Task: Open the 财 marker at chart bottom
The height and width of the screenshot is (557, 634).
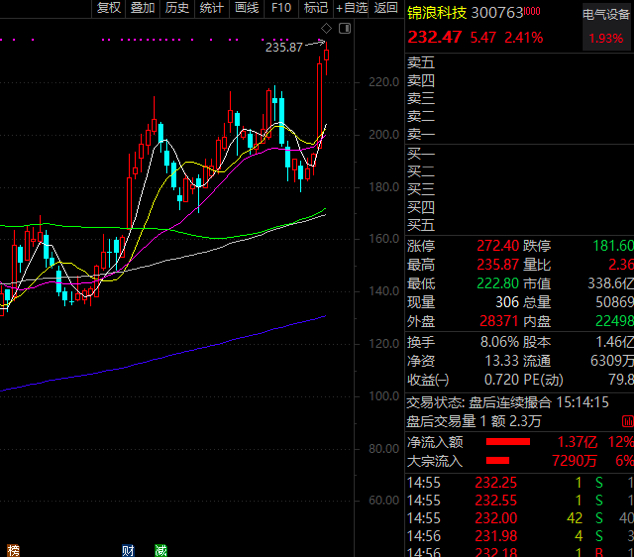Action: point(128,551)
